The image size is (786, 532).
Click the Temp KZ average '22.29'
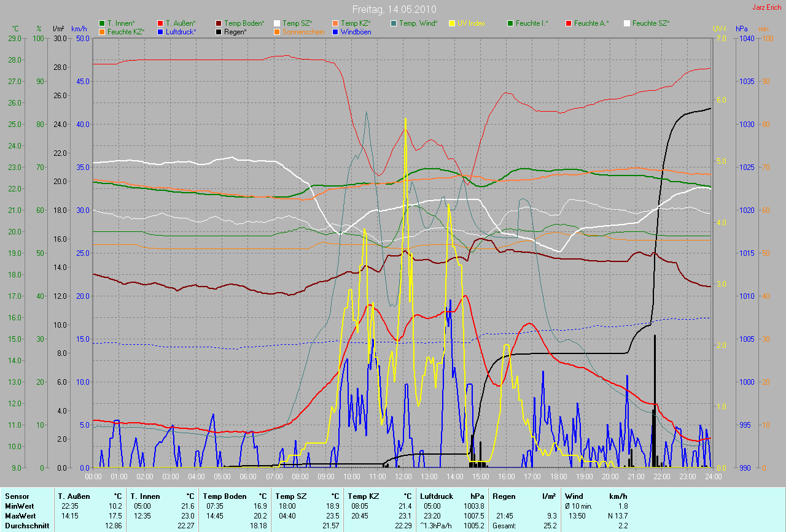point(403,526)
